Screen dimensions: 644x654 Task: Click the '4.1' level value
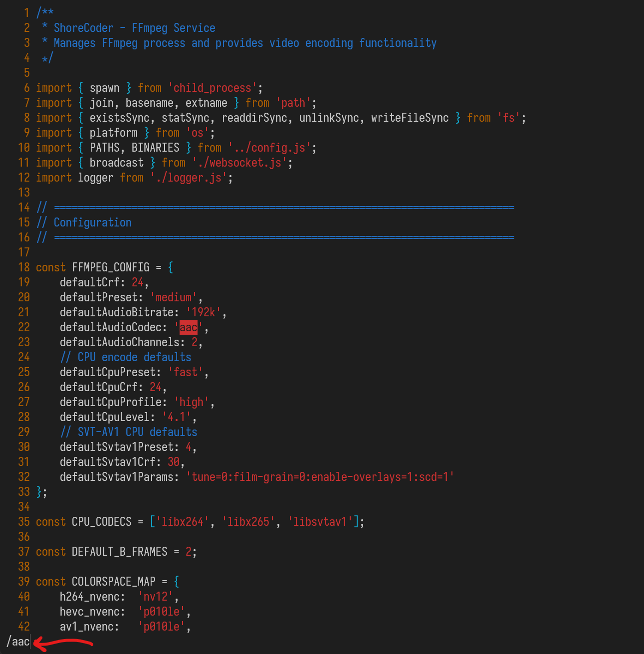(177, 417)
